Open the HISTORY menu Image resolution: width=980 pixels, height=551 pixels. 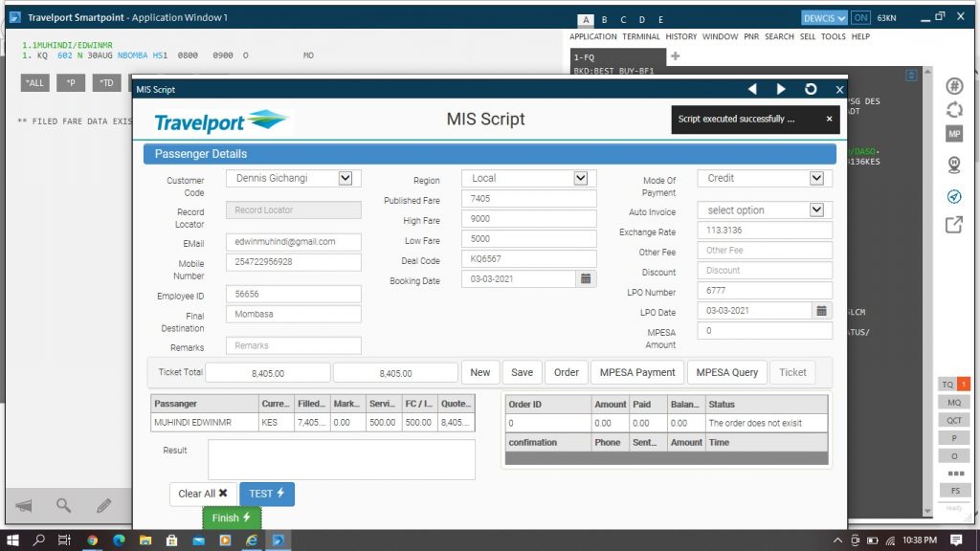tap(680, 37)
